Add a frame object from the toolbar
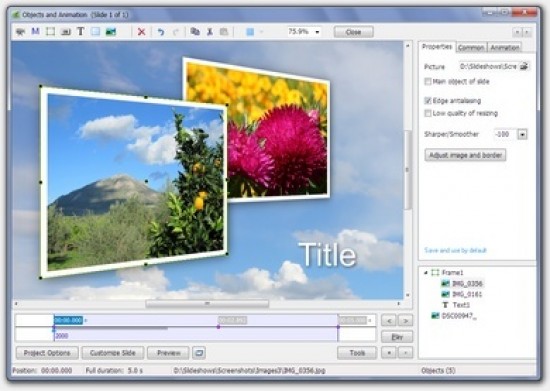 [x=51, y=32]
